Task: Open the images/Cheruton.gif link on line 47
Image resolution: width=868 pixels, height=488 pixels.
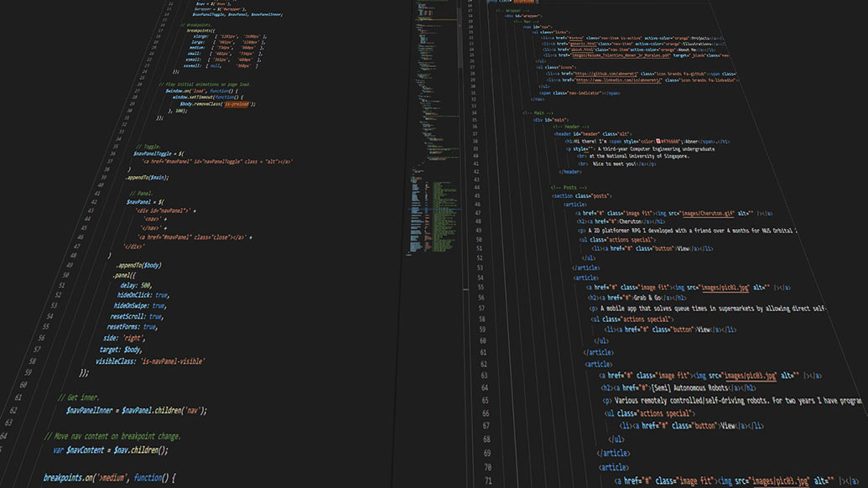Action: click(x=708, y=213)
